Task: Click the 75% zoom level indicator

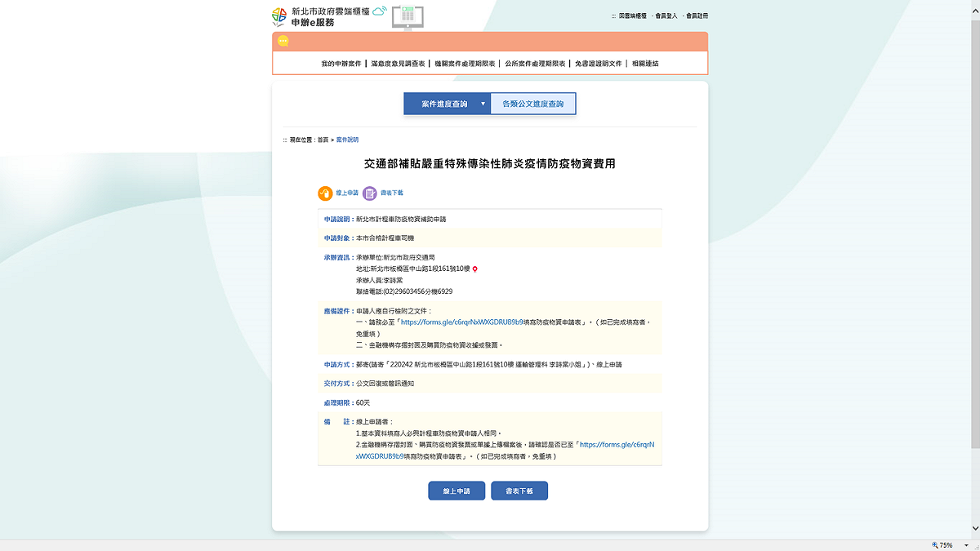Action: pos(942,544)
